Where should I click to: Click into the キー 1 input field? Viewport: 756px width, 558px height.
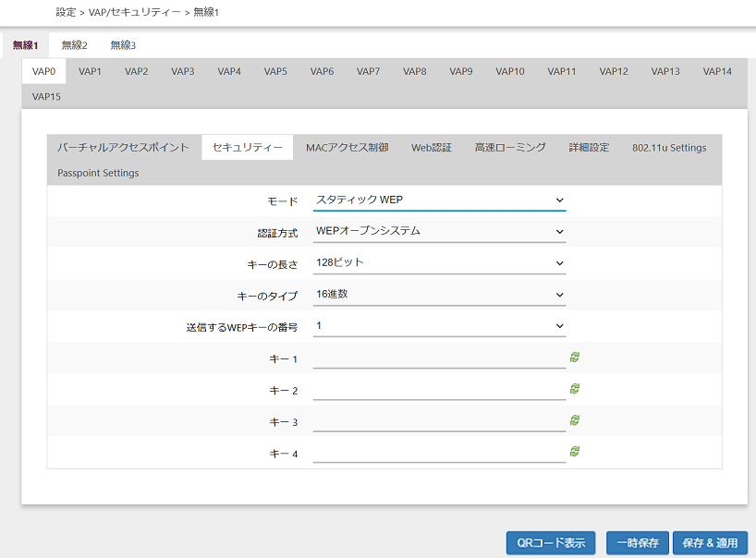tap(439, 358)
